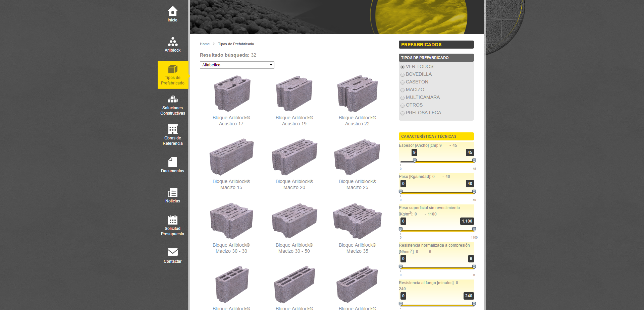The height and width of the screenshot is (310, 644).
Task: Click the Home breadcrumb link
Action: (205, 44)
